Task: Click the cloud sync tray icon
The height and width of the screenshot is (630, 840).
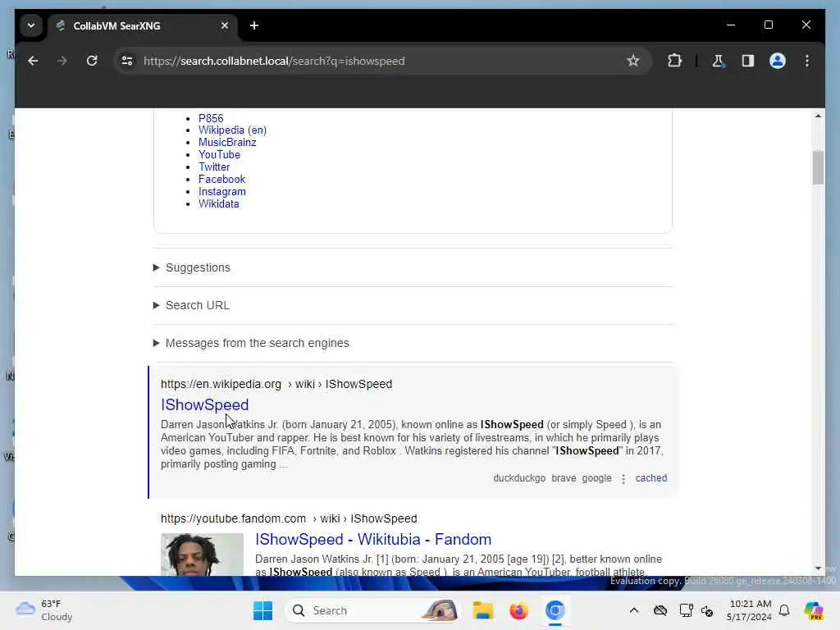Action: pos(660,610)
